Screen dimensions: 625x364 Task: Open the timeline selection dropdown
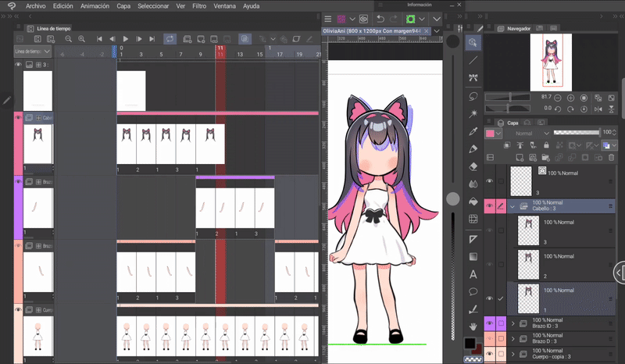pyautogui.click(x=33, y=51)
